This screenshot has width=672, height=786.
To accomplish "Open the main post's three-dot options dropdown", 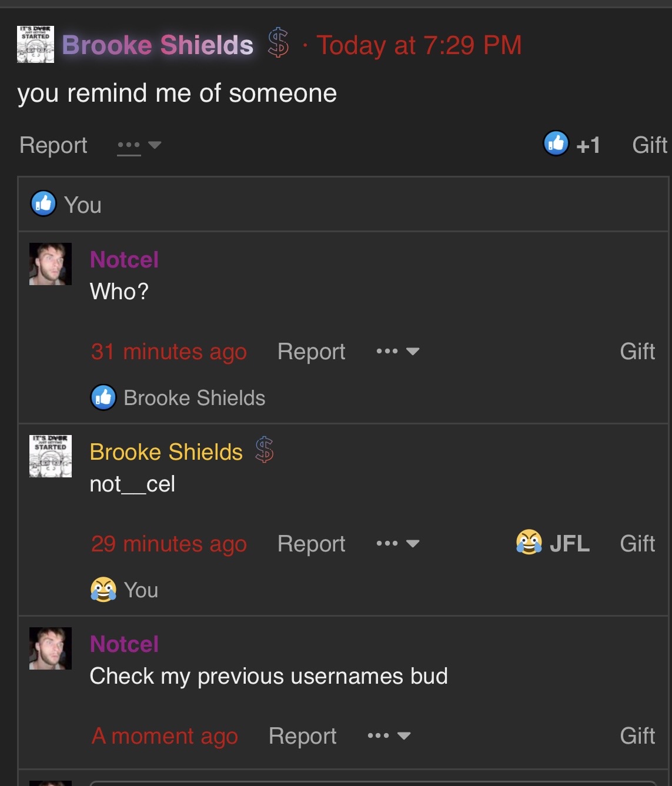I will tap(138, 145).
